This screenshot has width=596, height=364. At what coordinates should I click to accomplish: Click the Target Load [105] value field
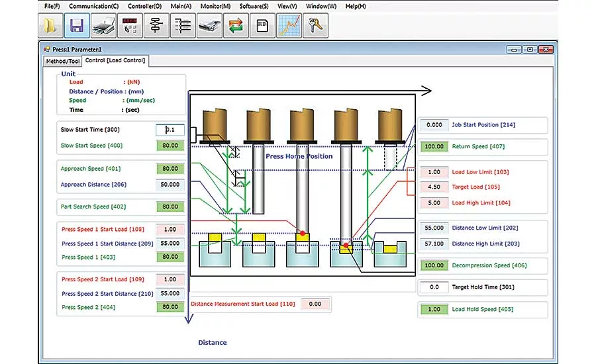pyautogui.click(x=434, y=187)
